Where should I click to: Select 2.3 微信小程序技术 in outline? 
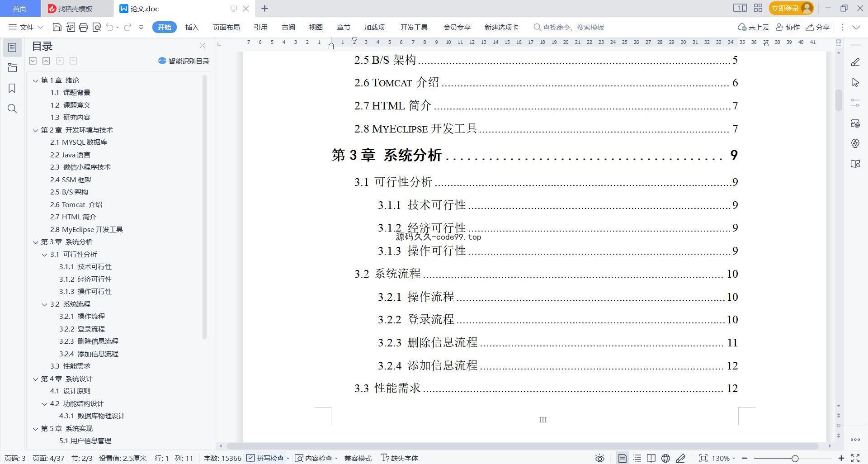pyautogui.click(x=80, y=167)
